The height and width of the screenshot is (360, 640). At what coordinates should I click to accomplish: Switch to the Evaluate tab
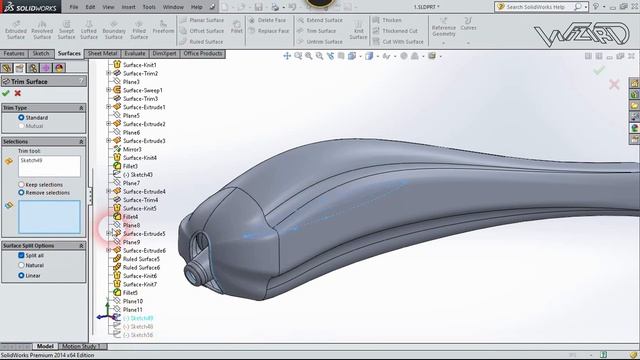tap(135, 54)
